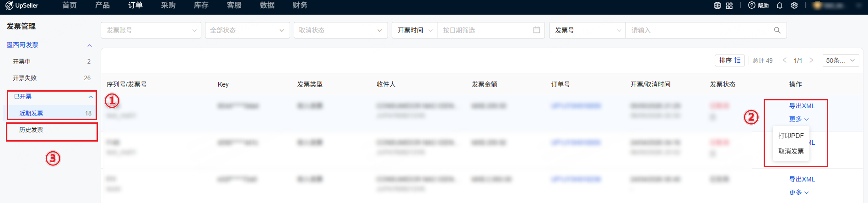This screenshot has width=868, height=203.
Task: Open the notification bell
Action: click(780, 5)
